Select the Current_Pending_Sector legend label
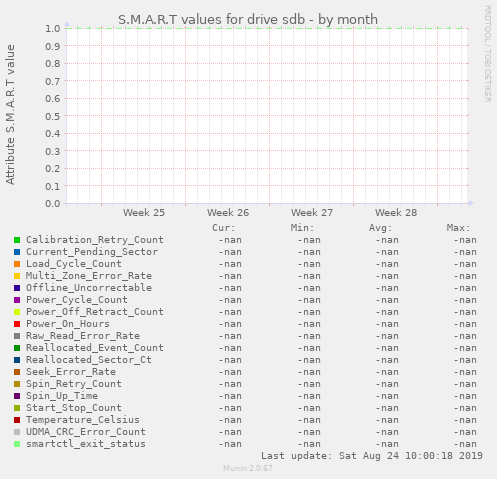Viewport: 497px width, 479px height. [92, 252]
